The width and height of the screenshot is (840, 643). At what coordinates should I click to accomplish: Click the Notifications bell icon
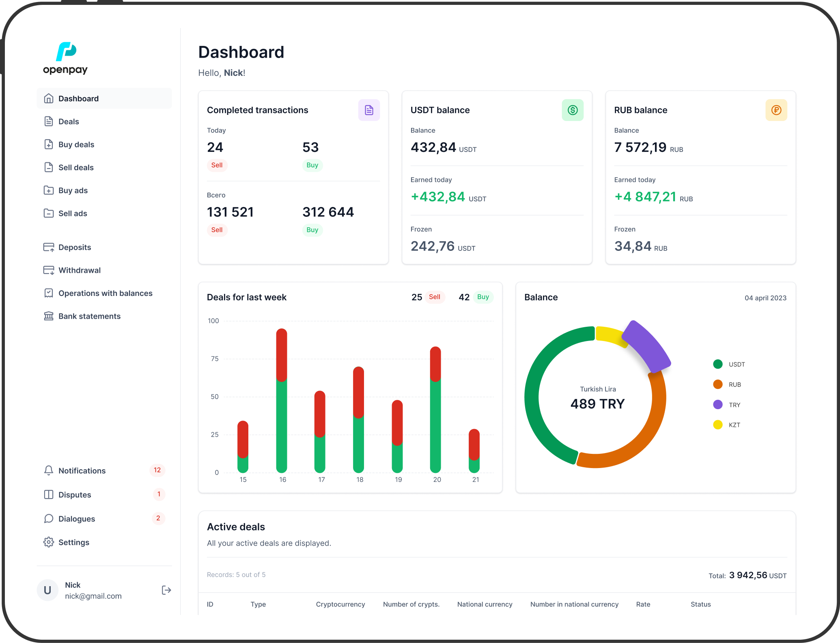(49, 470)
